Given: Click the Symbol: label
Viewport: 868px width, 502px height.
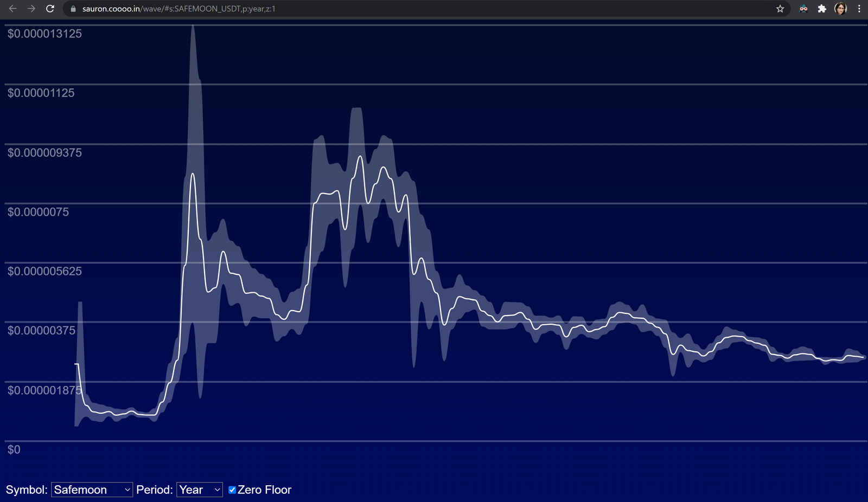Looking at the screenshot, I should pyautogui.click(x=27, y=490).
